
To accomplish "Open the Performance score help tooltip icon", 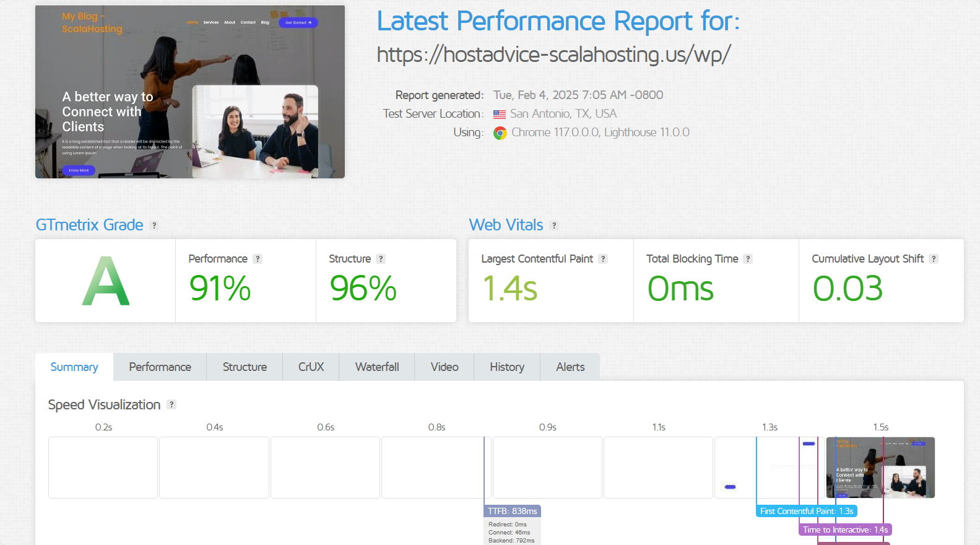I will coord(258,259).
